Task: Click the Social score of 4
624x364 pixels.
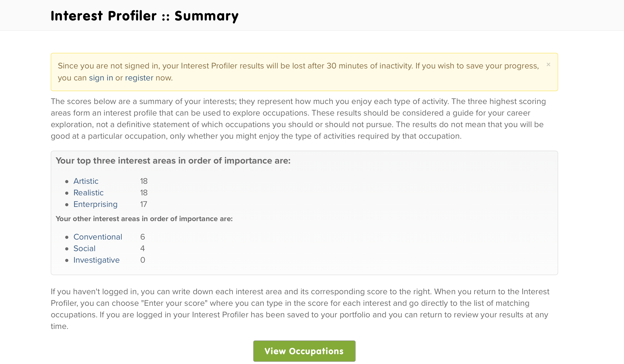Action: click(142, 249)
